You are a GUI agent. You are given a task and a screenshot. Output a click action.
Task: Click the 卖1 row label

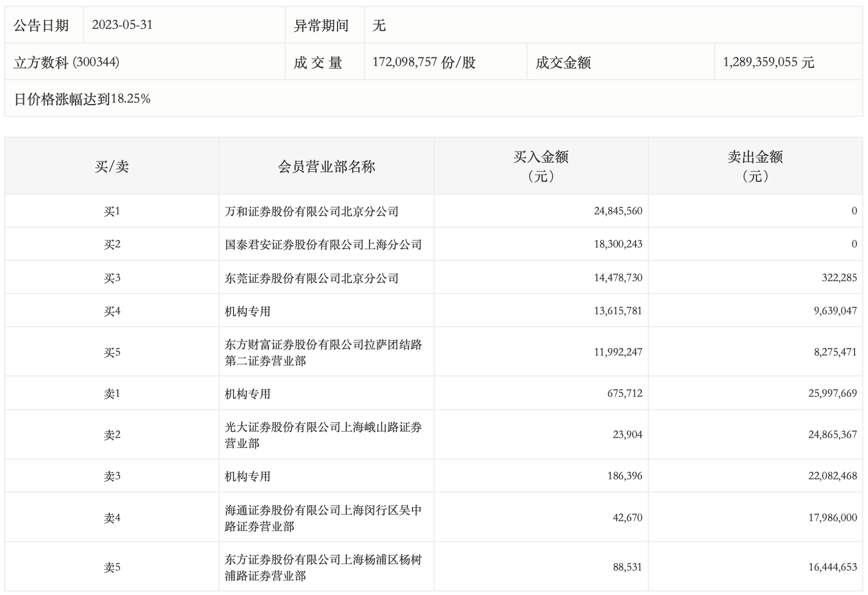(x=112, y=394)
